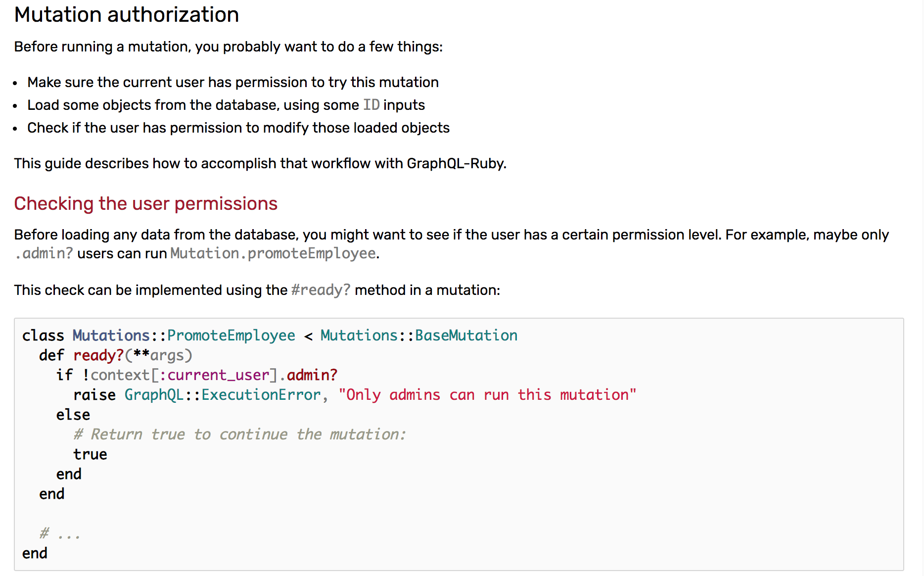Click the else keyword in code
The height and width of the screenshot is (576, 924).
[x=73, y=415]
